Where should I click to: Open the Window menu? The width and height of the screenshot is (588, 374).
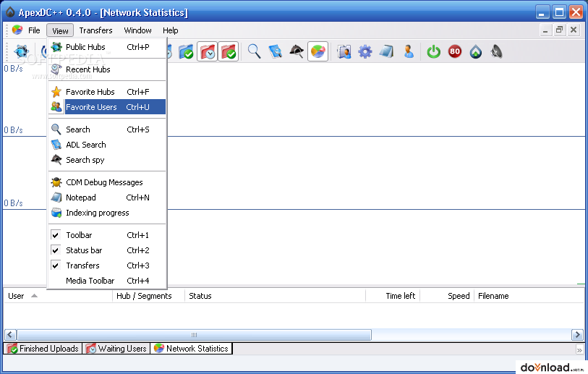click(x=137, y=30)
